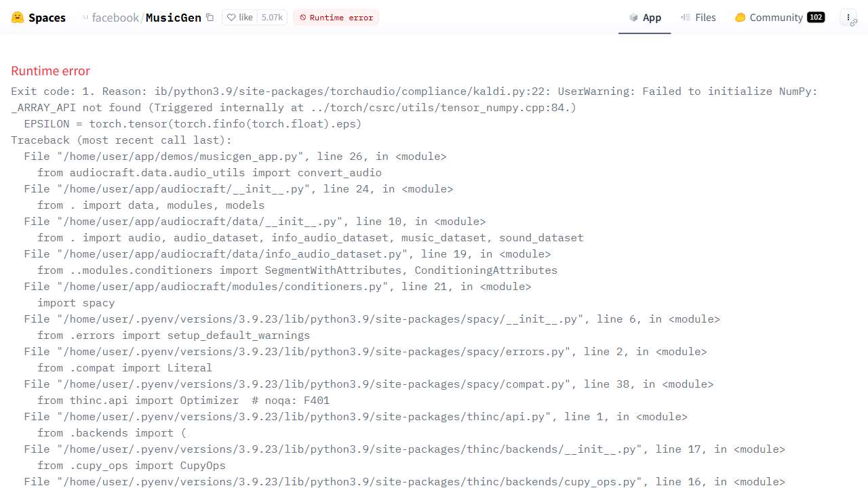
Task: Click the Runtime error status badge
Action: [336, 18]
